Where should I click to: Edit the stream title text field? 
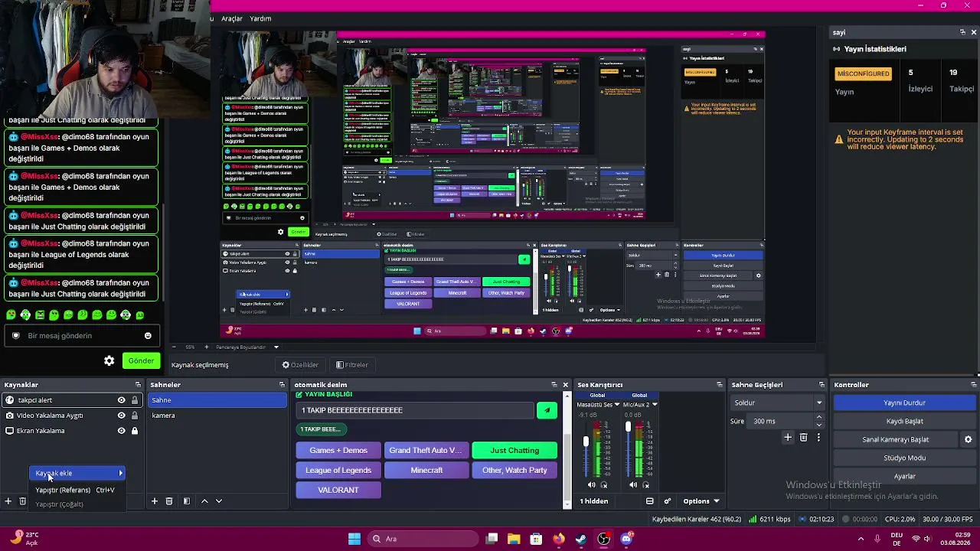click(x=414, y=411)
